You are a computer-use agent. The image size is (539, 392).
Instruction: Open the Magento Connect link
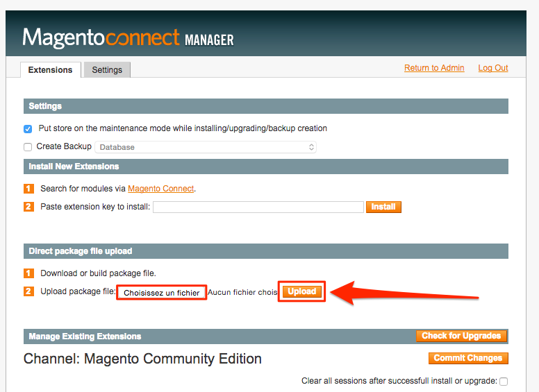click(161, 189)
